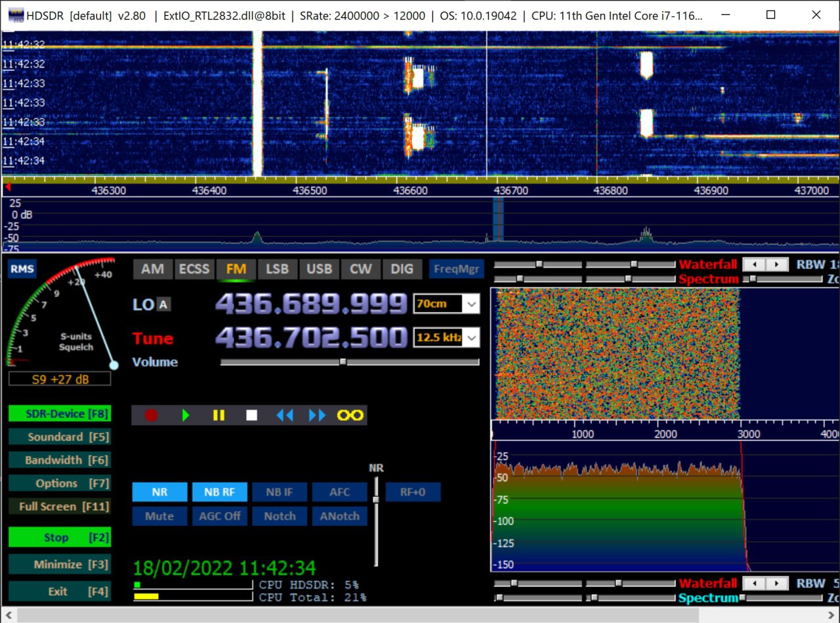840x623 pixels.
Task: Open the 70cm band dropdown
Action: 471,304
